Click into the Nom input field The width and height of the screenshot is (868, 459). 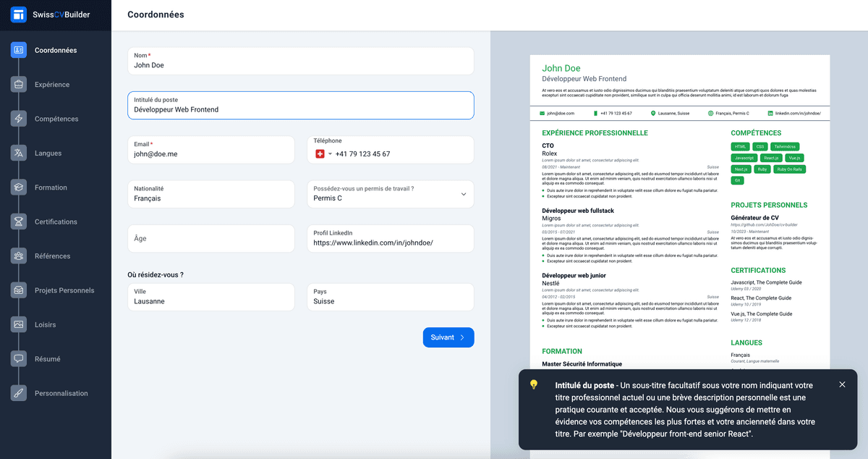(300, 65)
